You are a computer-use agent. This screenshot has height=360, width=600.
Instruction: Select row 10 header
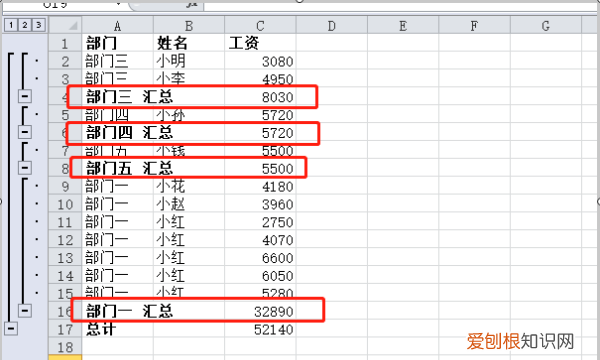[65, 204]
